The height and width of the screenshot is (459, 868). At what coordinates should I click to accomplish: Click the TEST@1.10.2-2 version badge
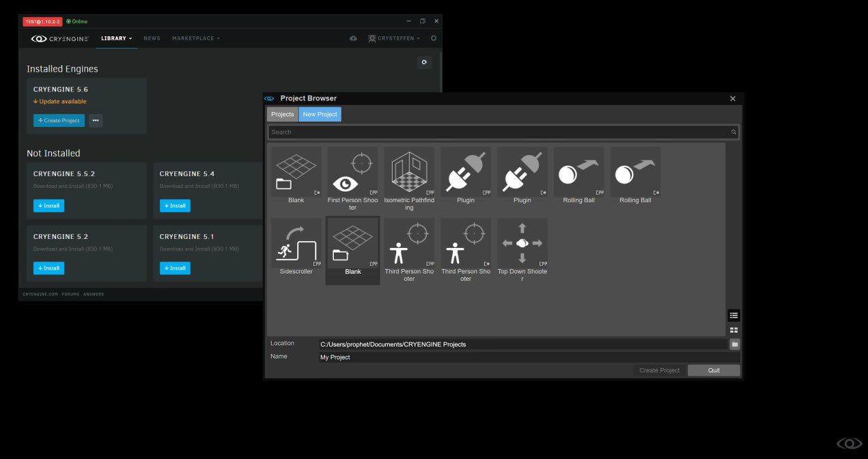(42, 22)
